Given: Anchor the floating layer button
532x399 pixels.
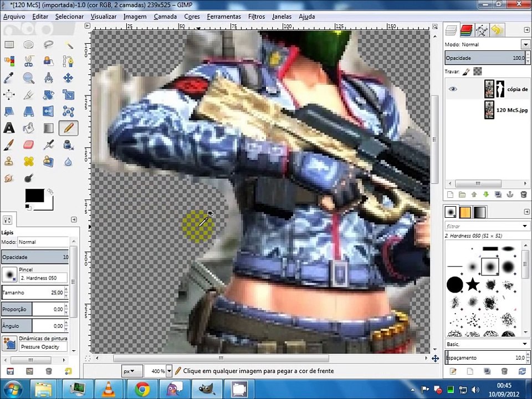Looking at the screenshot, I should tap(510, 195).
